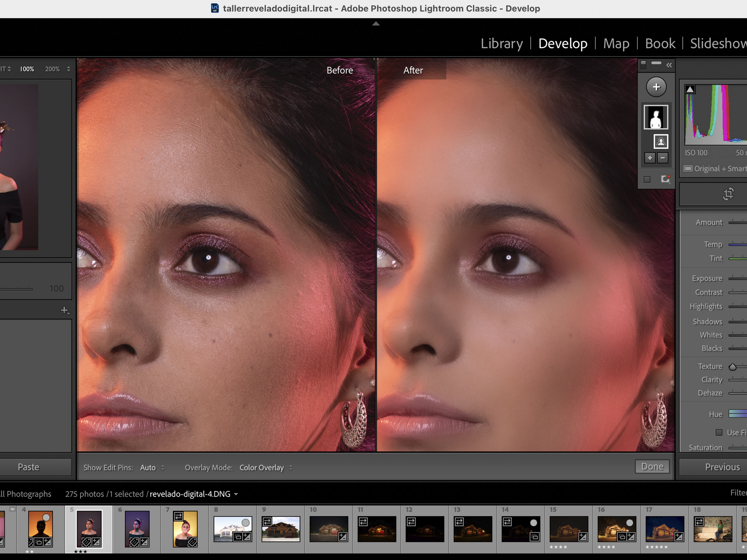The width and height of the screenshot is (747, 560).
Task: Toggle quick collection circle on thumbnail 14
Action: 534,523
